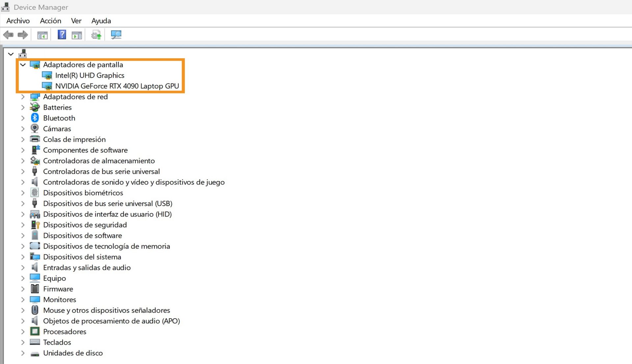Select Intel(R) UHD Graphics device
Viewport: 632px width, 364px height.
pyautogui.click(x=90, y=75)
